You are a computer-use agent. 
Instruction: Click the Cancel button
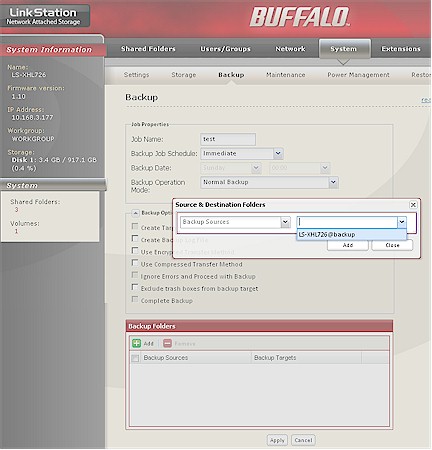click(303, 440)
